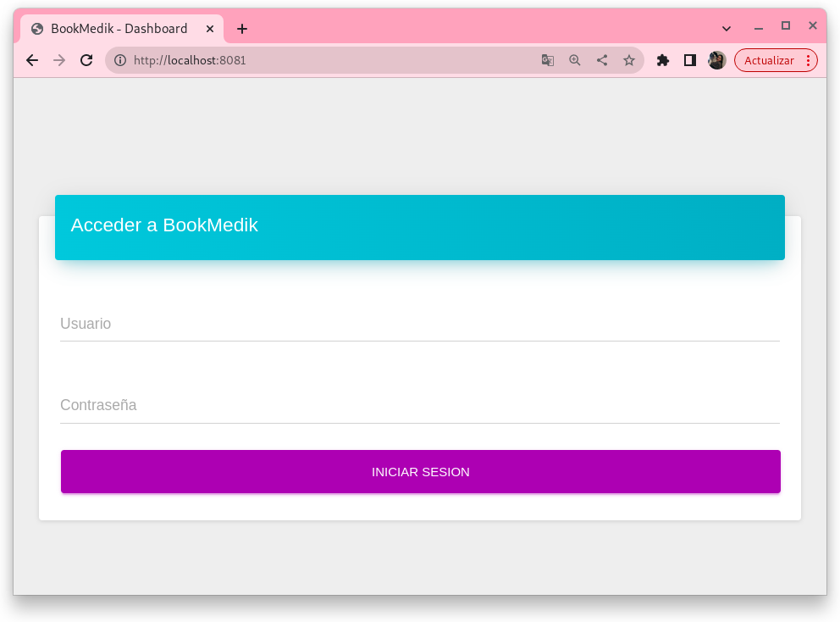This screenshot has width=840, height=622.
Task: Click the INICIAR SESION button
Action: 420,472
